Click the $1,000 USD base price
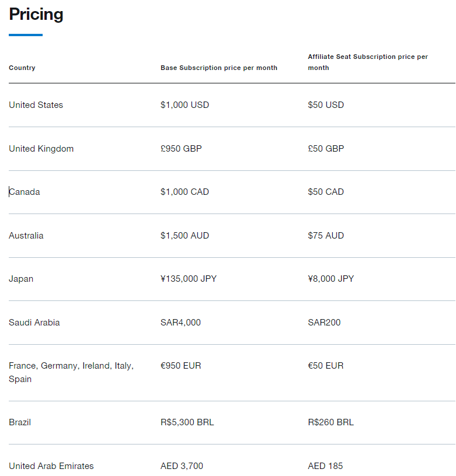 185,105
